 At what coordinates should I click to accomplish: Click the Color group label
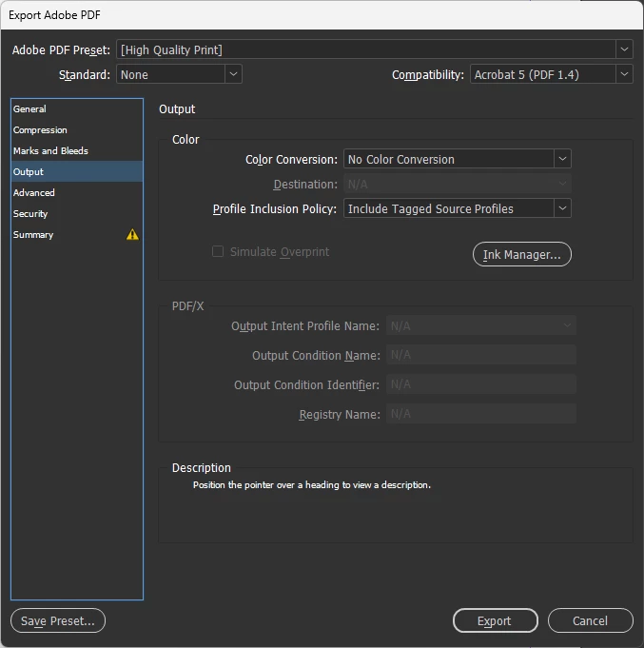(185, 140)
